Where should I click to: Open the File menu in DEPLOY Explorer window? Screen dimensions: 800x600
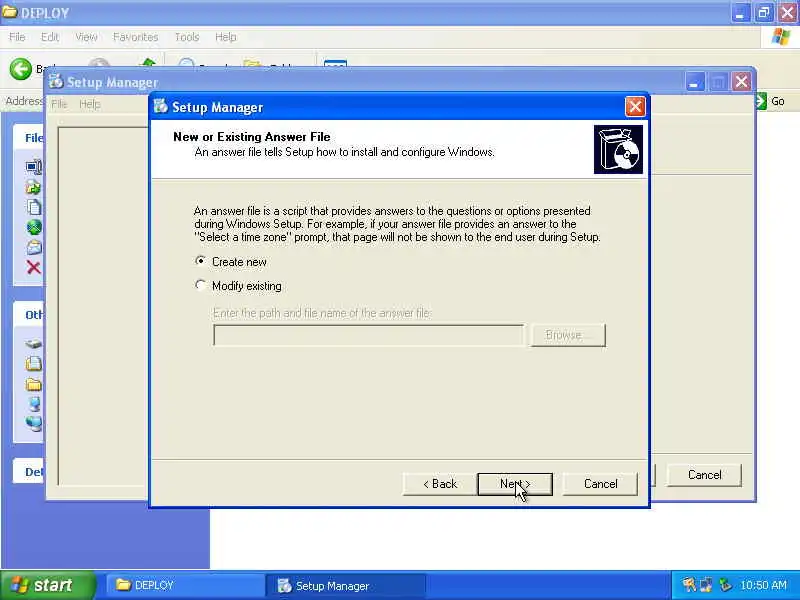(x=17, y=37)
